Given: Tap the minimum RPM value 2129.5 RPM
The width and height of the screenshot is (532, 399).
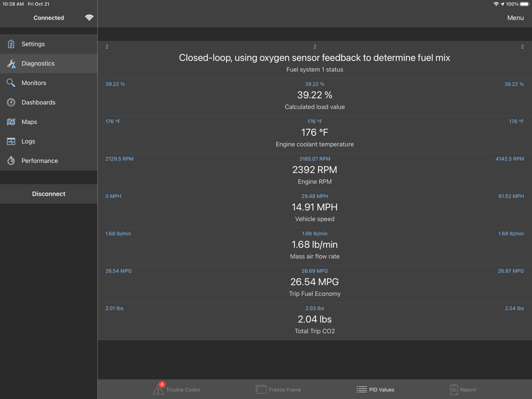Looking at the screenshot, I should [119, 159].
